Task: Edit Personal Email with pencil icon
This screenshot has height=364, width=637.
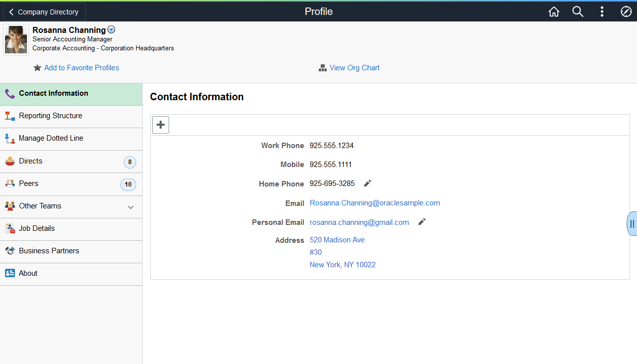Action: point(422,222)
